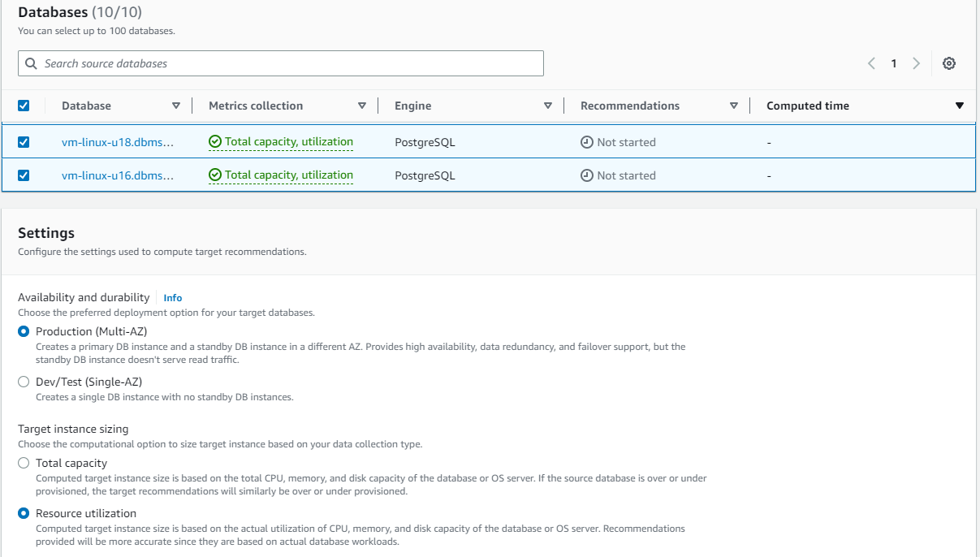
Task: Click green check icon for vm-linux-u18
Action: [x=215, y=142]
